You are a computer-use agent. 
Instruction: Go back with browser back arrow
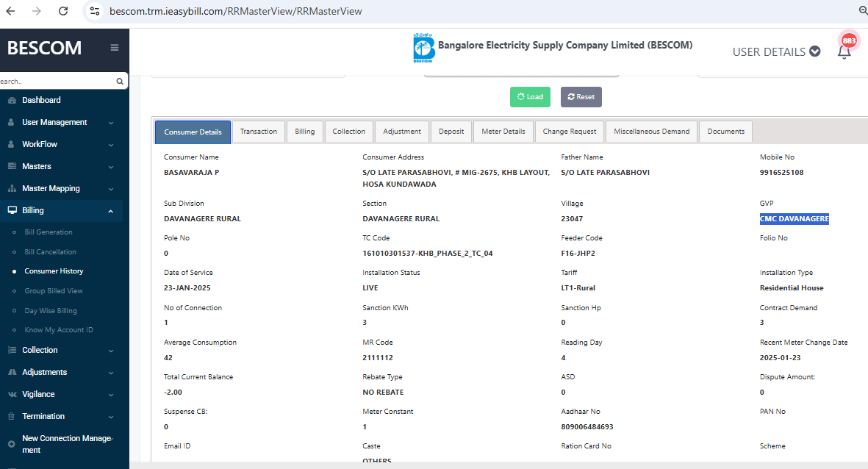click(x=10, y=11)
